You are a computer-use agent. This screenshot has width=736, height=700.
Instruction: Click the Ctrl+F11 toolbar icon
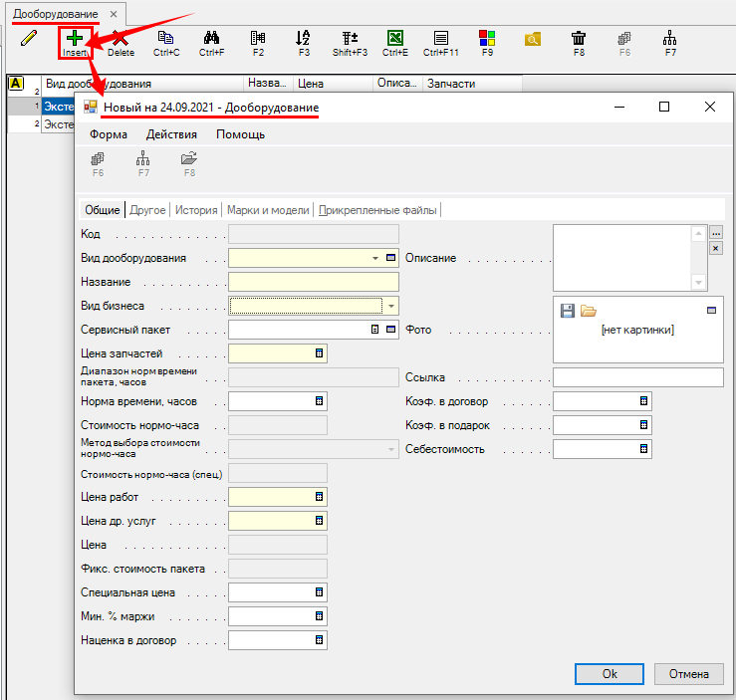tap(440, 40)
